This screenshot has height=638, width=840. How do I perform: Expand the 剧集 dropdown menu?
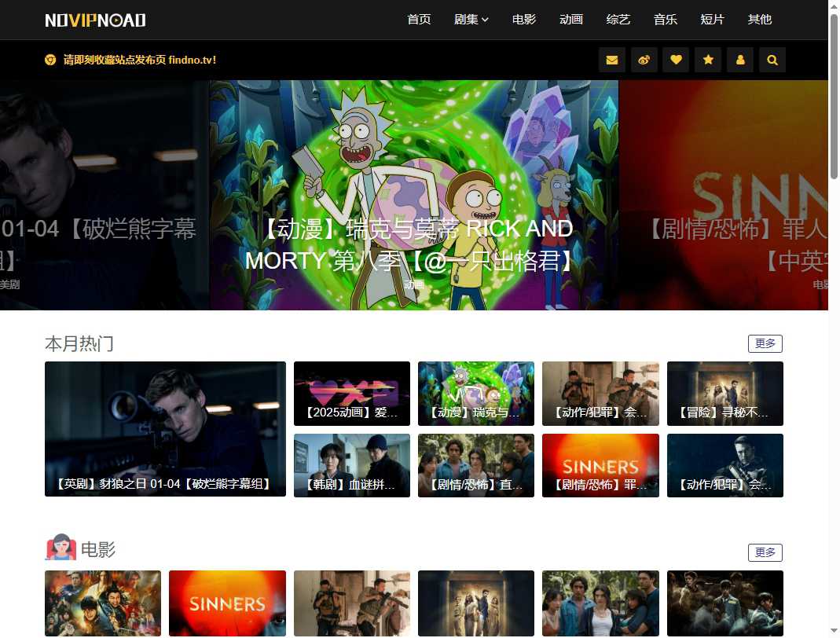(471, 20)
